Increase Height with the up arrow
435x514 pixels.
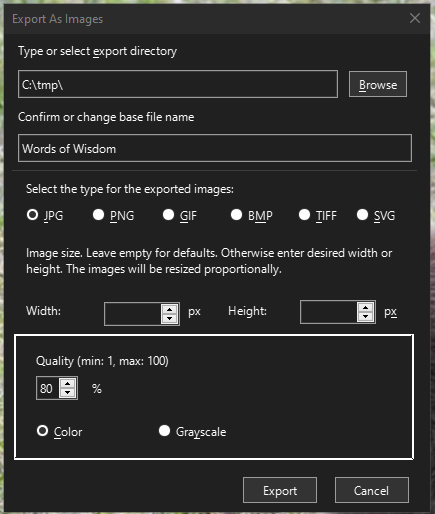(366, 307)
